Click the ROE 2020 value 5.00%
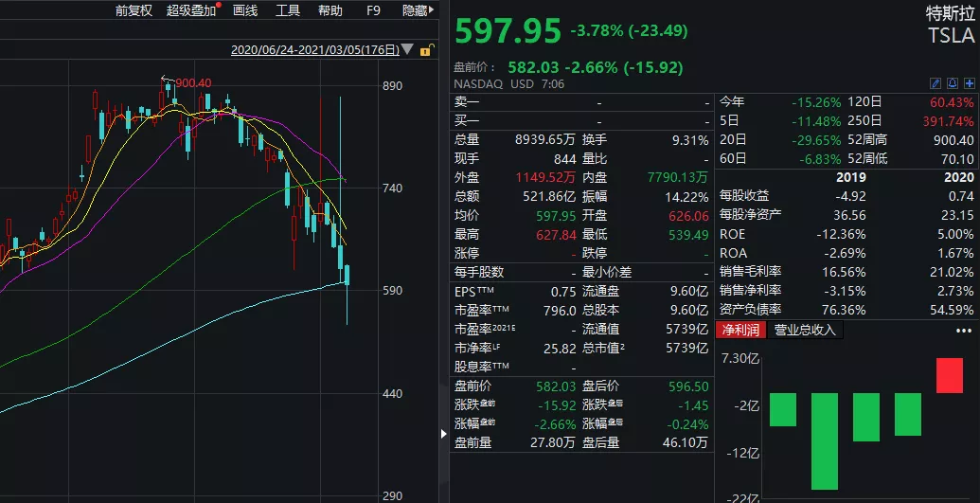980x503 pixels. (x=957, y=235)
